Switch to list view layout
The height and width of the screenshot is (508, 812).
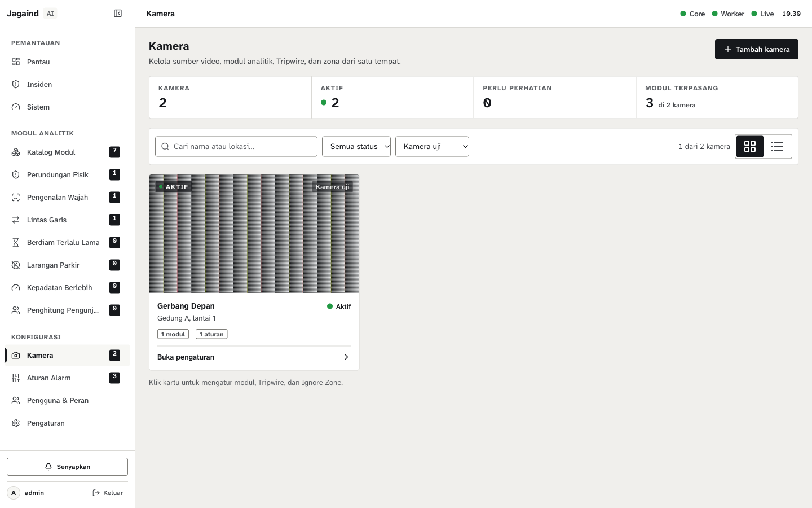click(x=777, y=146)
